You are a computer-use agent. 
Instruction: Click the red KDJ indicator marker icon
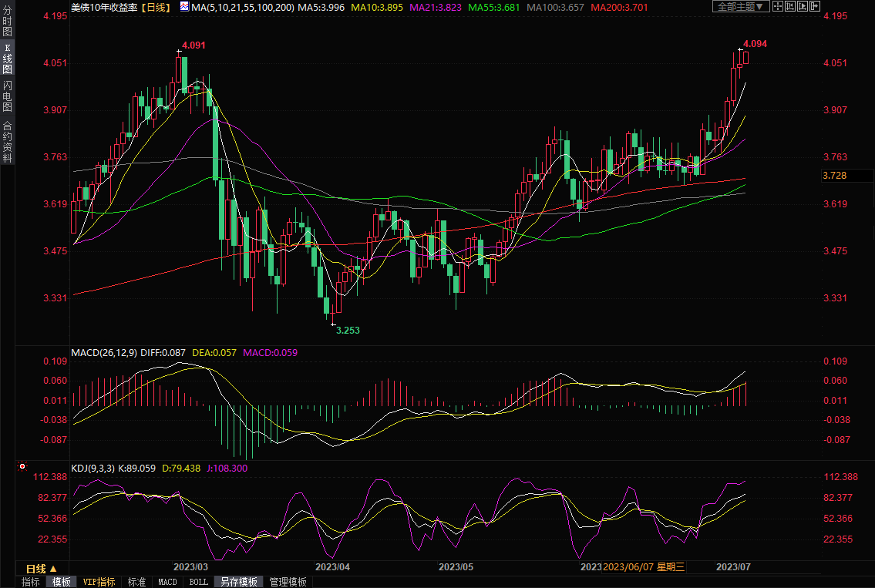click(x=22, y=467)
